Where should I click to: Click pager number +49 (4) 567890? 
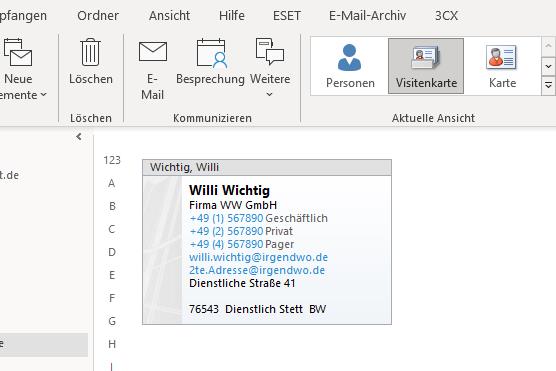226,244
